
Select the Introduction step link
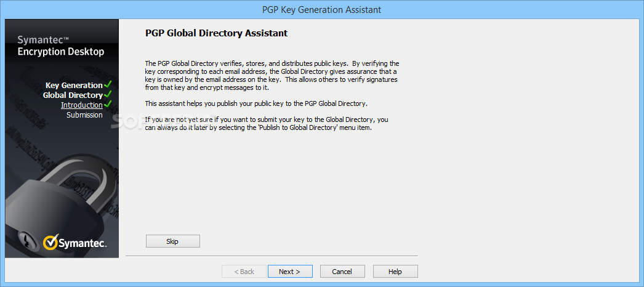(82, 105)
